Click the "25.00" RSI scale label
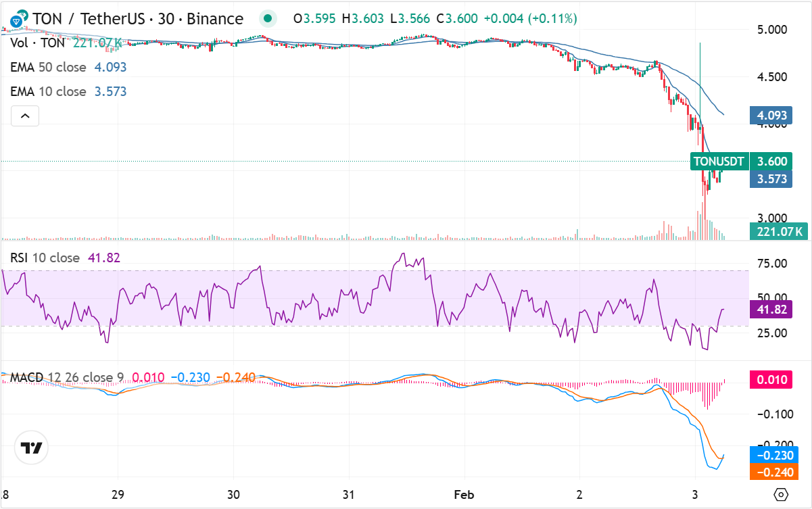 pyautogui.click(x=772, y=333)
